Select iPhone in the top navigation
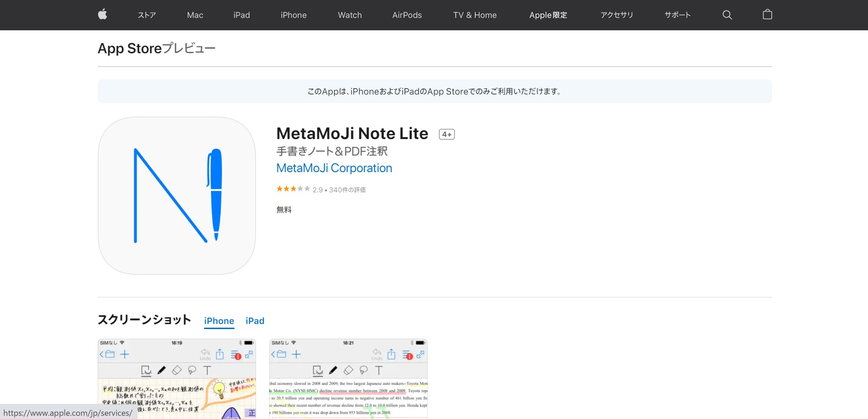This screenshot has width=868, height=419. point(294,15)
